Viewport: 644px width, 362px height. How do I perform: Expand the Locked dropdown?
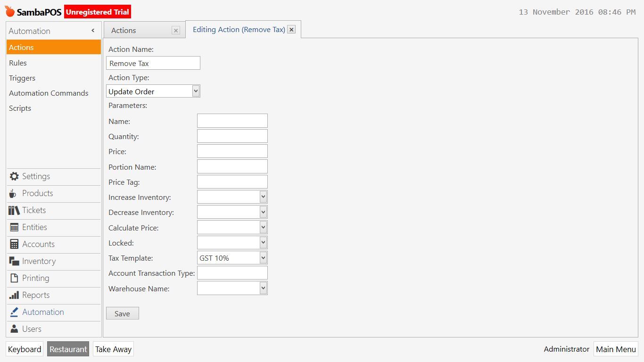tap(263, 243)
